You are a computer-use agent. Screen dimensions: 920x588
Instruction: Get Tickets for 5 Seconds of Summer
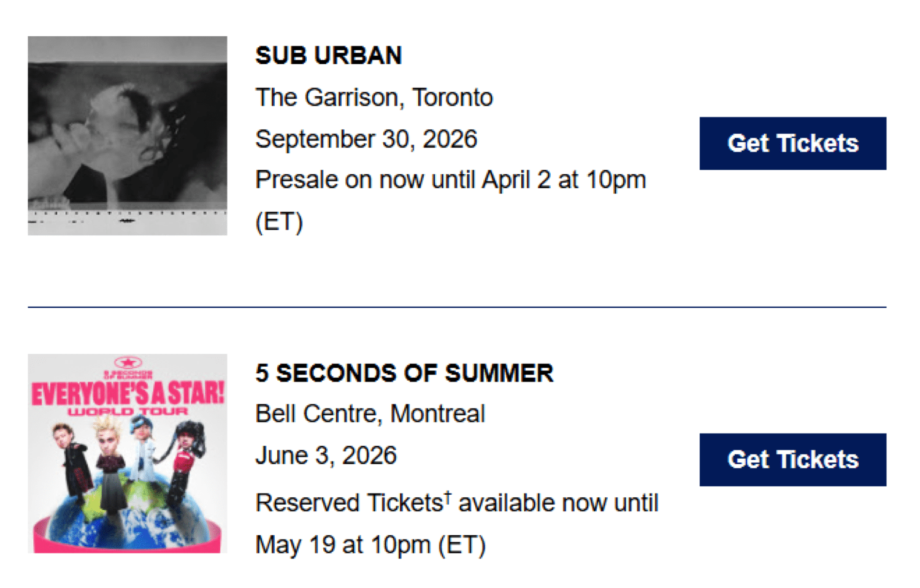pyautogui.click(x=792, y=460)
